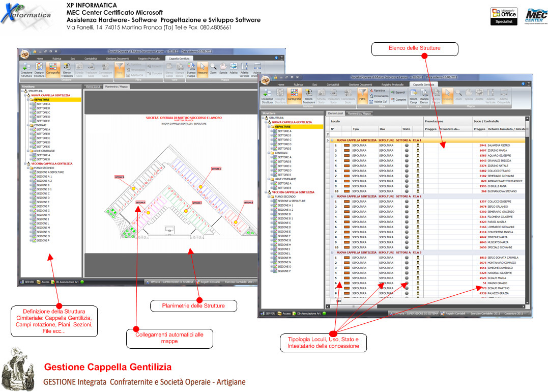
Task: Select SETTORE C under SEPOLTURE in left window
Action: (43, 113)
